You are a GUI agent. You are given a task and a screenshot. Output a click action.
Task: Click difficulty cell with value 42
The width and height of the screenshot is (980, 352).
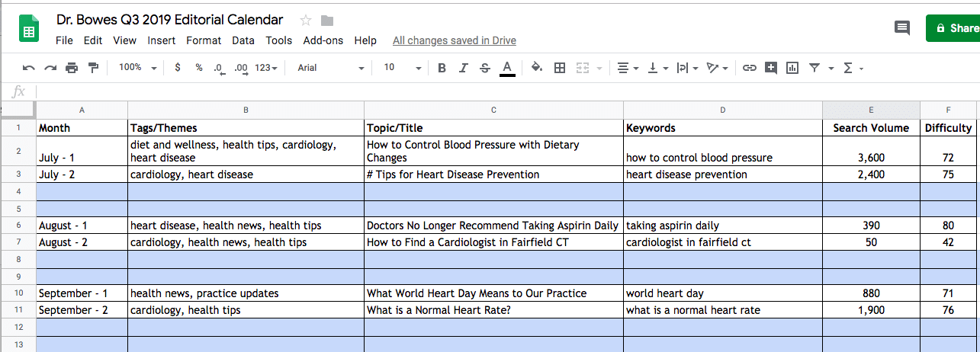[x=948, y=242]
